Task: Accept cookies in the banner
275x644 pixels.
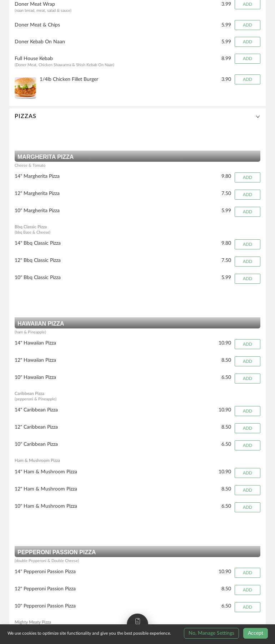Action: click(255, 633)
